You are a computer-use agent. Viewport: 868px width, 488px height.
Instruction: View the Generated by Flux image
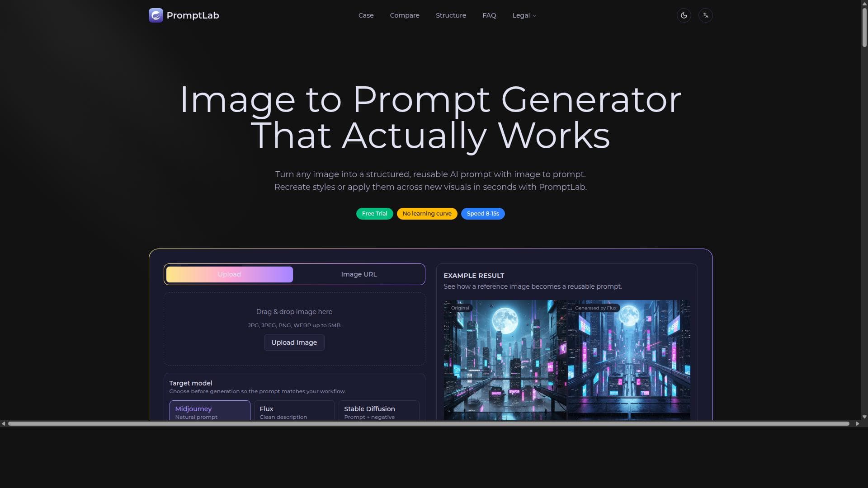pyautogui.click(x=629, y=360)
